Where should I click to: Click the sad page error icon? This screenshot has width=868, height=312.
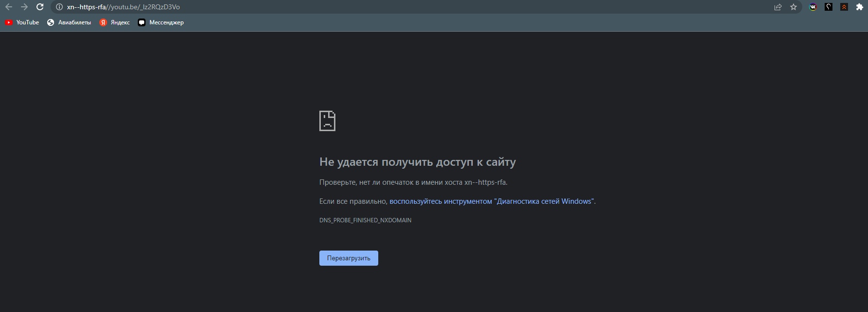[327, 121]
